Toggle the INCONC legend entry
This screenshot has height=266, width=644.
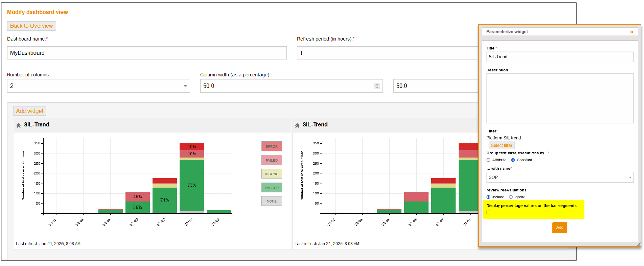(x=271, y=174)
